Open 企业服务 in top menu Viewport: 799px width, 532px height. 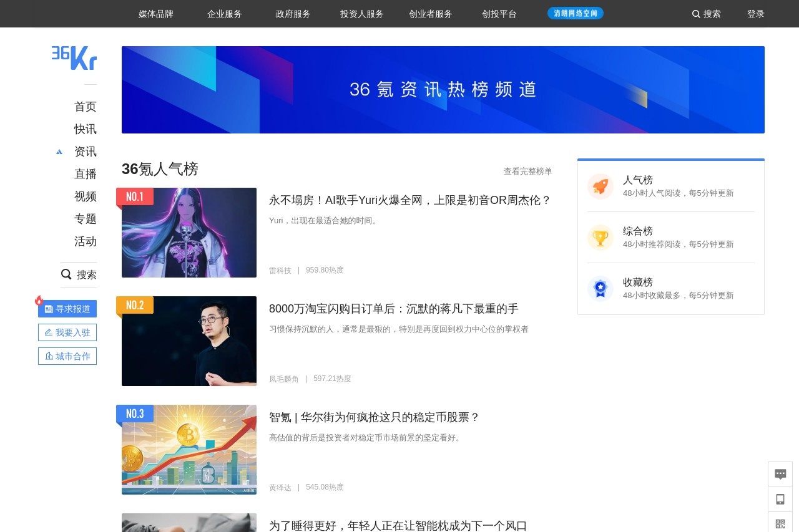click(x=225, y=14)
